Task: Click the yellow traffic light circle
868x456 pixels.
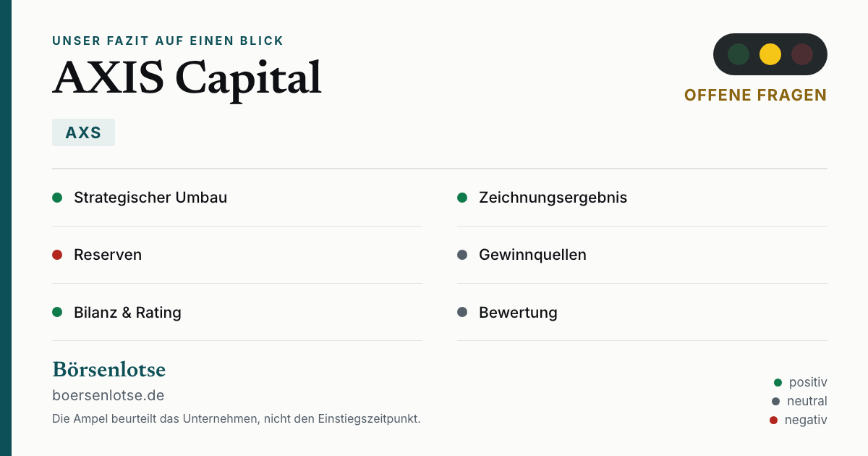Action: pyautogui.click(x=770, y=54)
